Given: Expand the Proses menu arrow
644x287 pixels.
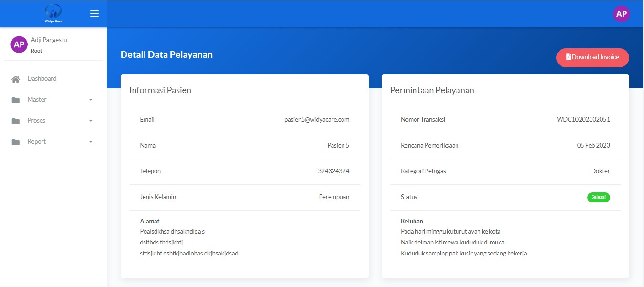Looking at the screenshot, I should point(91,121).
